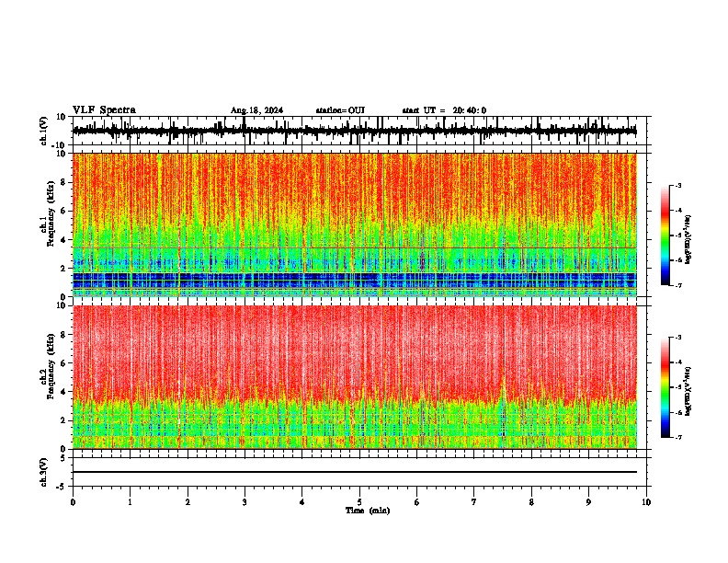Click time axis tick label "2"
The height and width of the screenshot is (563, 728).
188,502
